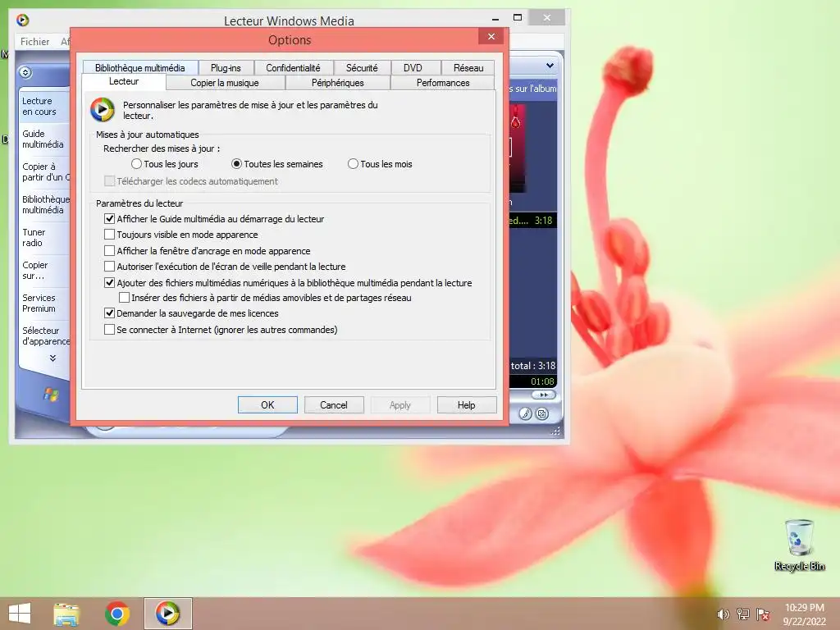Open Copier à partir d'un CD sidebar item
This screenshot has width=840, height=630.
coord(45,172)
